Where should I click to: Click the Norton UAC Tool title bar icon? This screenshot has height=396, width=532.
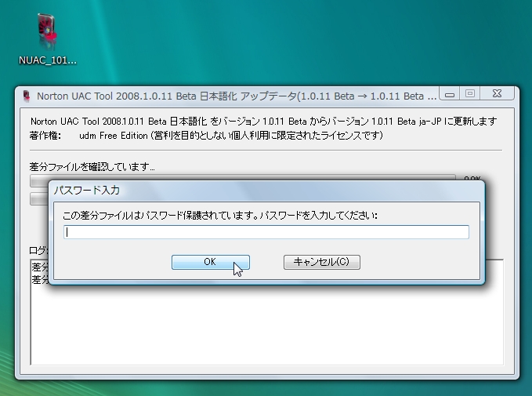point(27,96)
